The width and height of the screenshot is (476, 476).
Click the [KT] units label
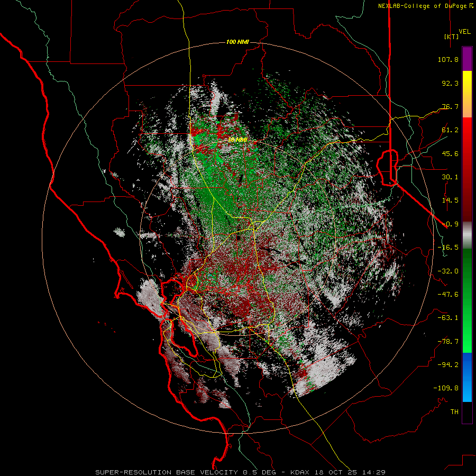452,36
